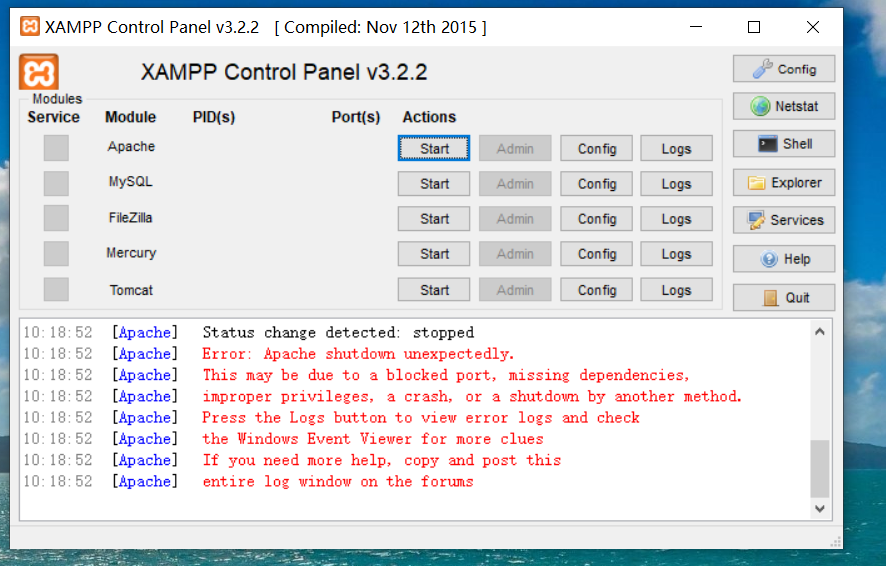Screen dimensions: 886x566
Task: Click the XAMPP logo icon in the title bar
Action: pos(29,27)
